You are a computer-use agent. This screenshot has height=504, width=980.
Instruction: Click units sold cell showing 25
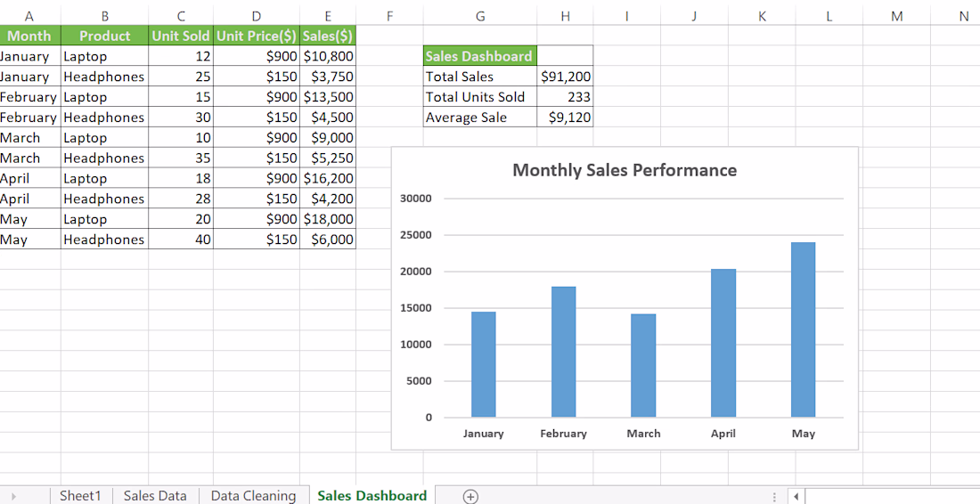181,77
